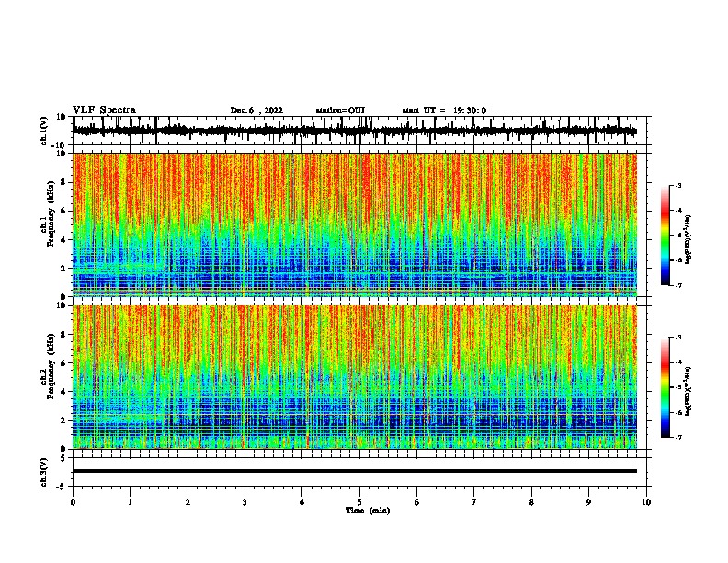Screen dimensions: 728x563
Task: Click the 5 tick label on Time axis
Action: tap(359, 502)
